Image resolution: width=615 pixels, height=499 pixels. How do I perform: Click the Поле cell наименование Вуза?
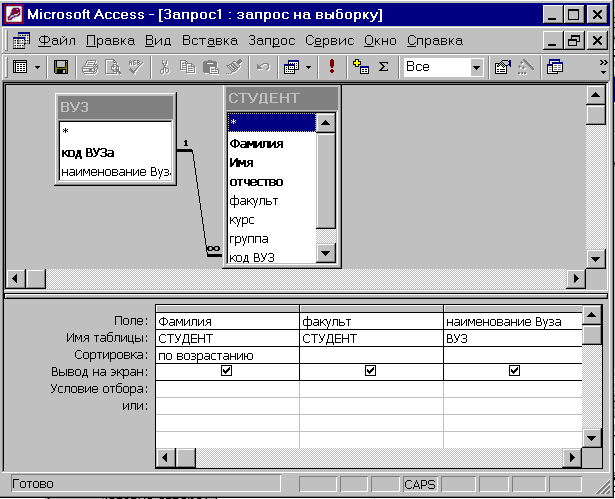click(x=513, y=322)
